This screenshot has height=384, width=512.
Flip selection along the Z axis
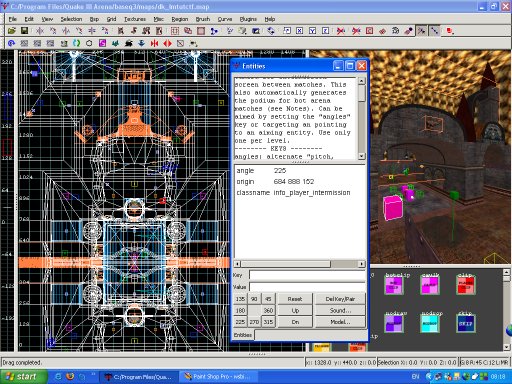(92, 31)
